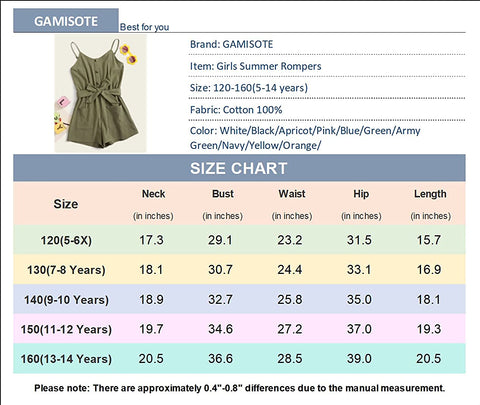Viewport: 480px width, 405px height.
Task: Click the 'Best for you' tagline
Action: (144, 27)
